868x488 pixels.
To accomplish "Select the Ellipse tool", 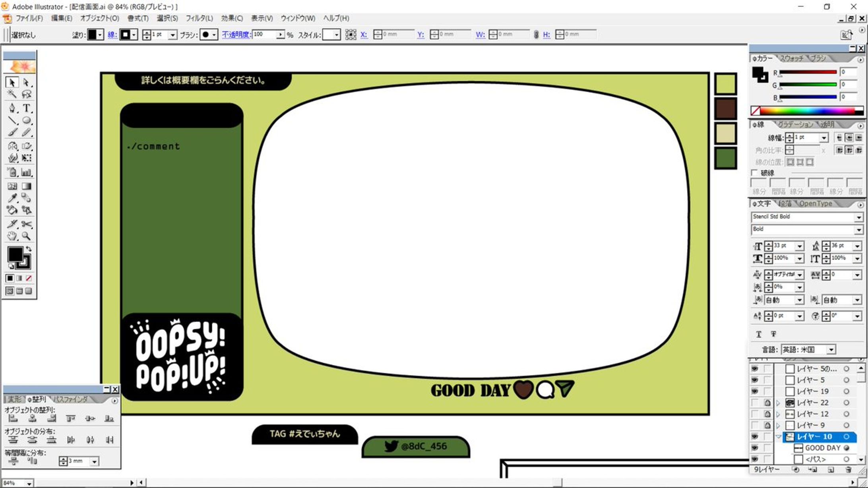I will 26,120.
